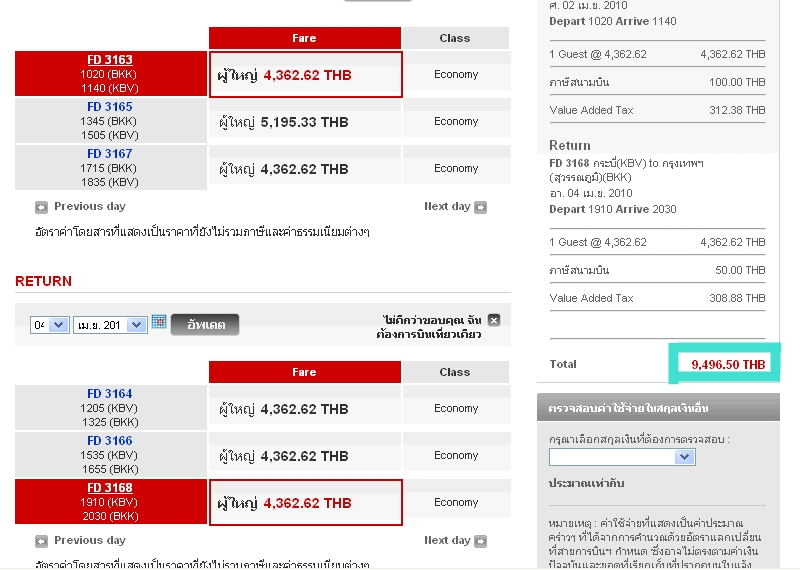This screenshot has width=800, height=570.
Task: Open flight FD 3165 link
Action: click(x=110, y=107)
